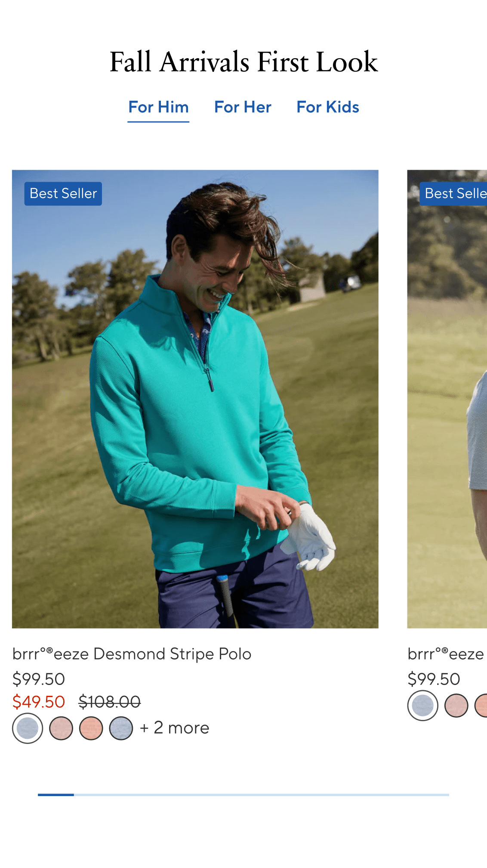Open the For Kids tab
This screenshot has width=487, height=868.
pos(328,107)
